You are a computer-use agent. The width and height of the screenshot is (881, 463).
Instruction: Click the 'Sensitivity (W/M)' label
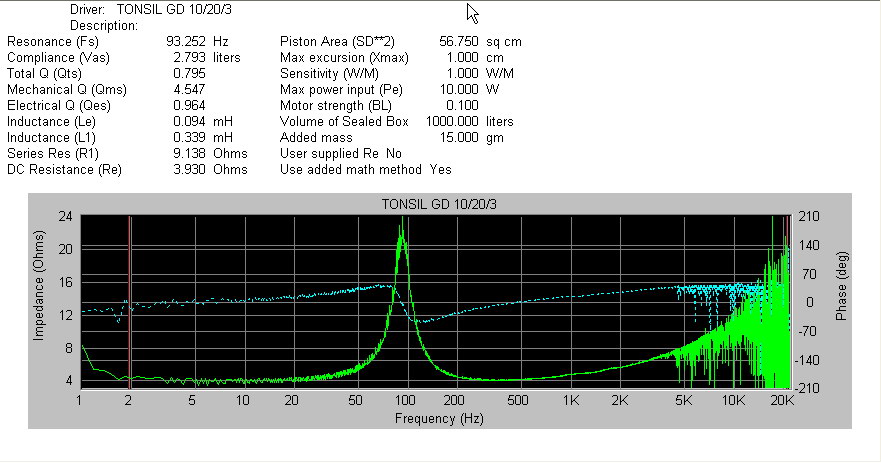point(329,74)
